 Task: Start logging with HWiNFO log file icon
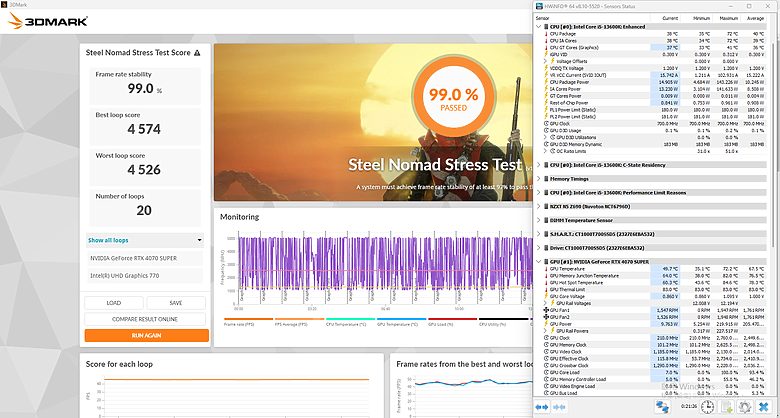(x=726, y=407)
